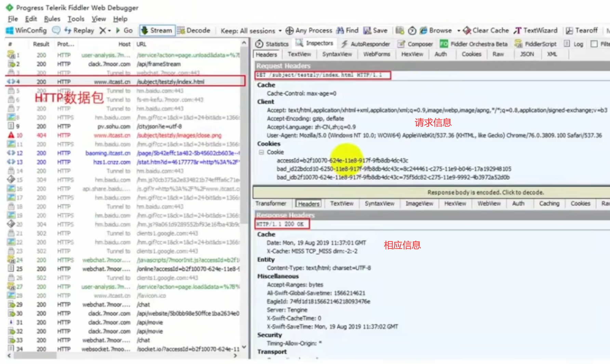Select session 10 with 404 result
The image size is (610, 364).
[x=124, y=135]
